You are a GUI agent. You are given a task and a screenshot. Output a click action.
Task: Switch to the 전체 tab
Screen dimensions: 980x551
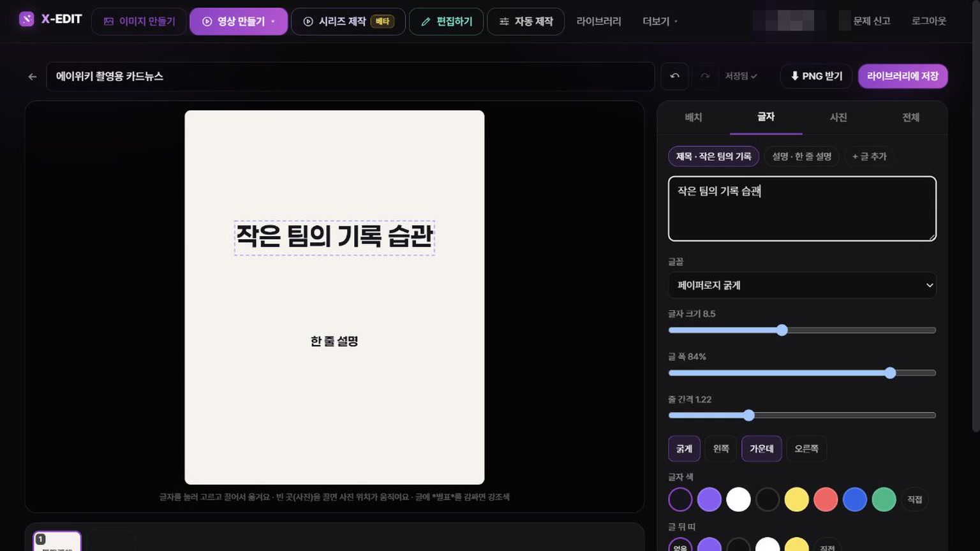tap(910, 117)
